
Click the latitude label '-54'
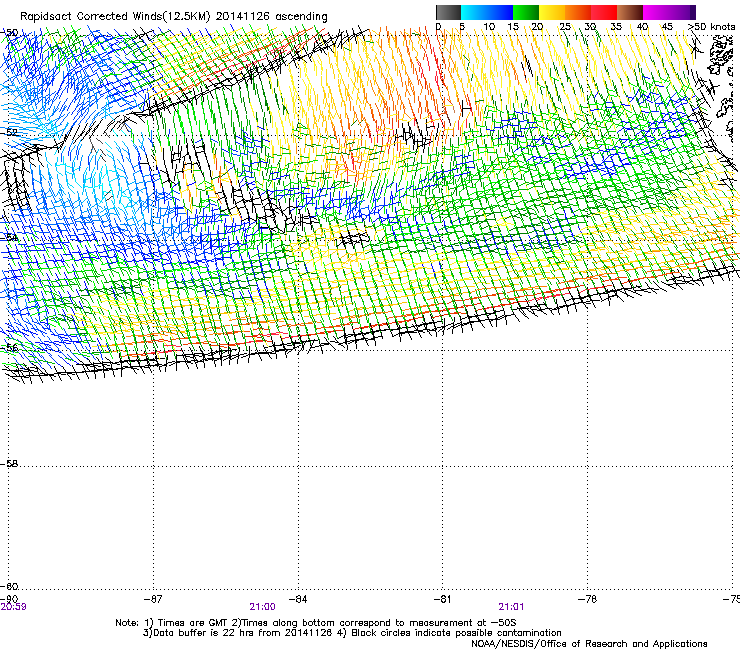(x=9, y=237)
